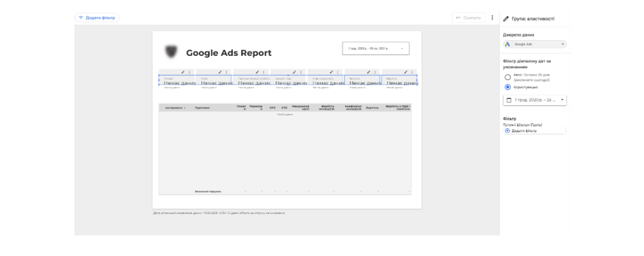Screen dimensions: 644x256
Task: Click the Покази column header
Action: pos(242,107)
